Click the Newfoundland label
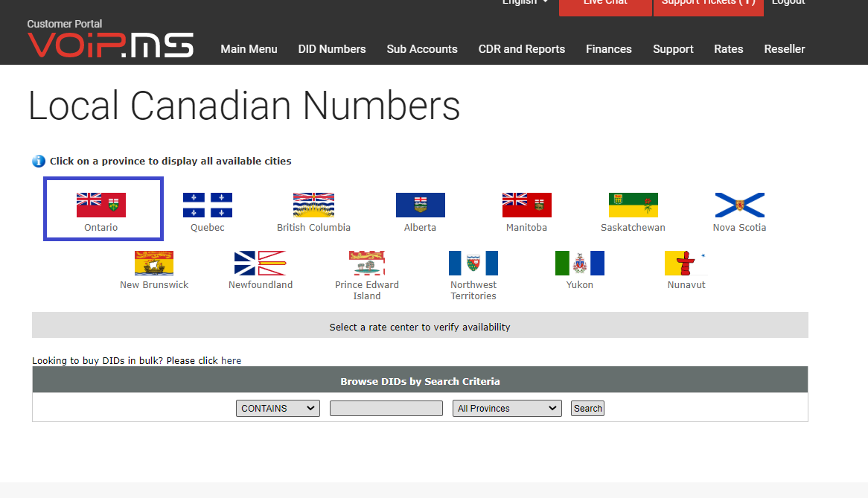Image resolution: width=868 pixels, height=498 pixels. (x=261, y=285)
